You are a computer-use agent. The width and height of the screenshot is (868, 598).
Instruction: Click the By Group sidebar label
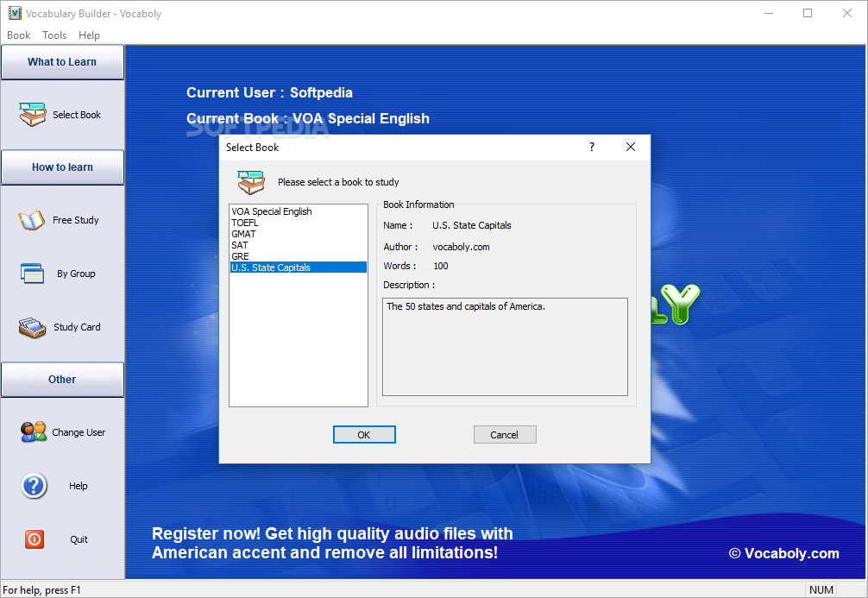click(x=77, y=274)
